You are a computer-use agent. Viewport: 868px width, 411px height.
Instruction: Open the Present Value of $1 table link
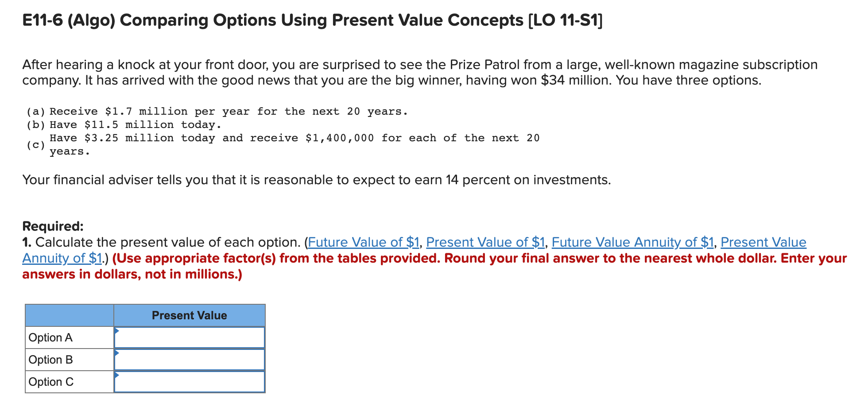[485, 242]
